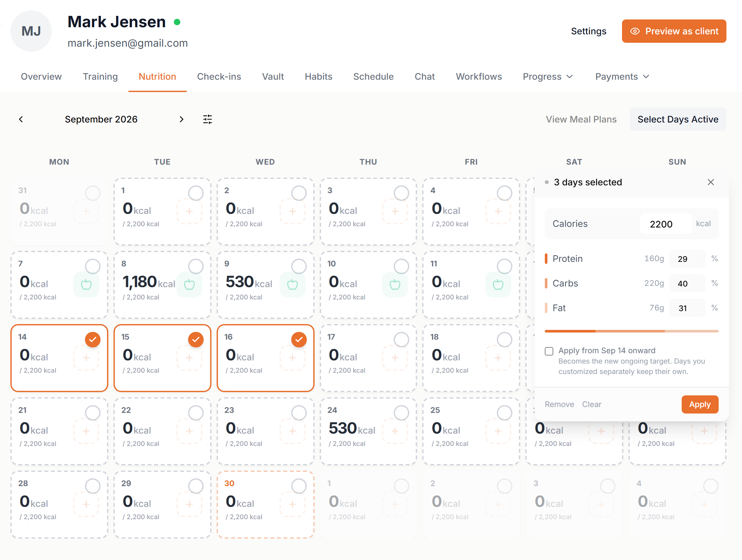Click the MJ avatar
742x560 pixels.
(31, 31)
